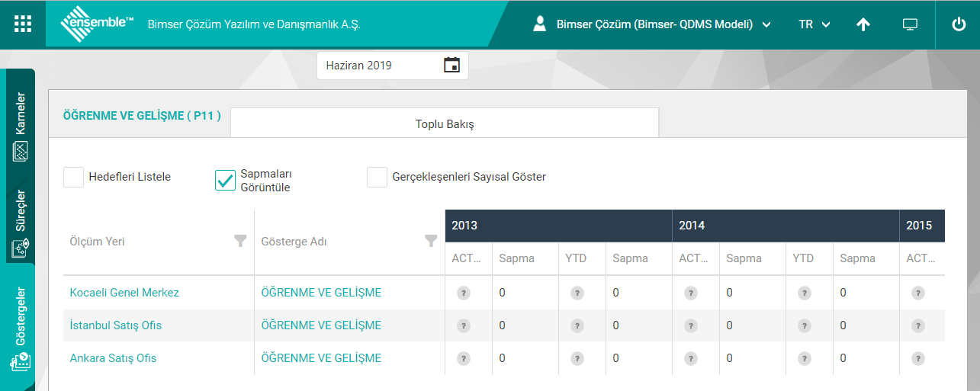The image size is (980, 391).
Task: Uncheck Sapmaları Görüntüle checkbox
Action: (x=225, y=180)
